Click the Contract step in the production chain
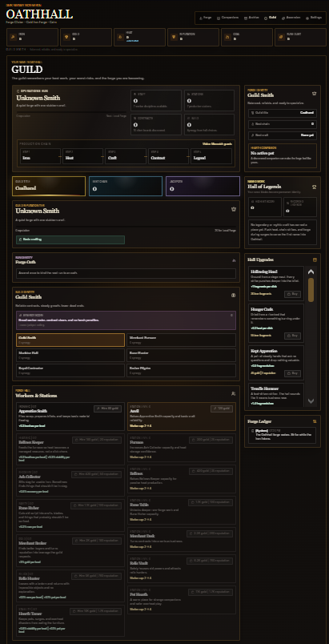 168,156
